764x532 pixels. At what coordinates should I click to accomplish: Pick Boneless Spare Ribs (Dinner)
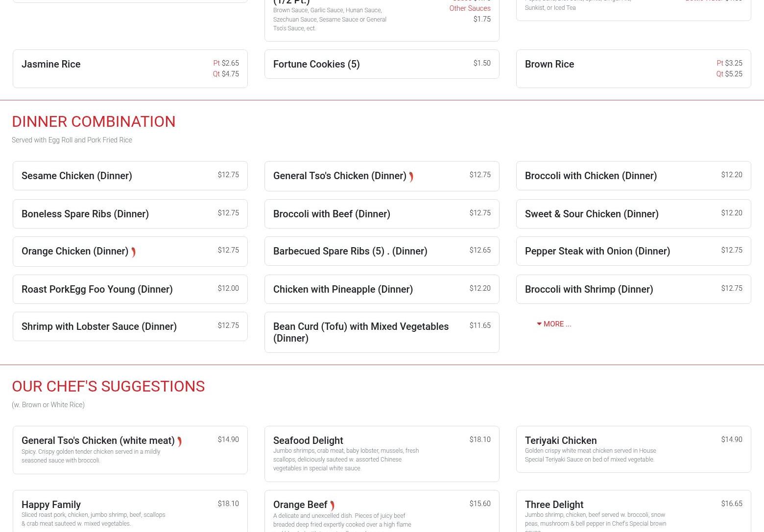85,214
